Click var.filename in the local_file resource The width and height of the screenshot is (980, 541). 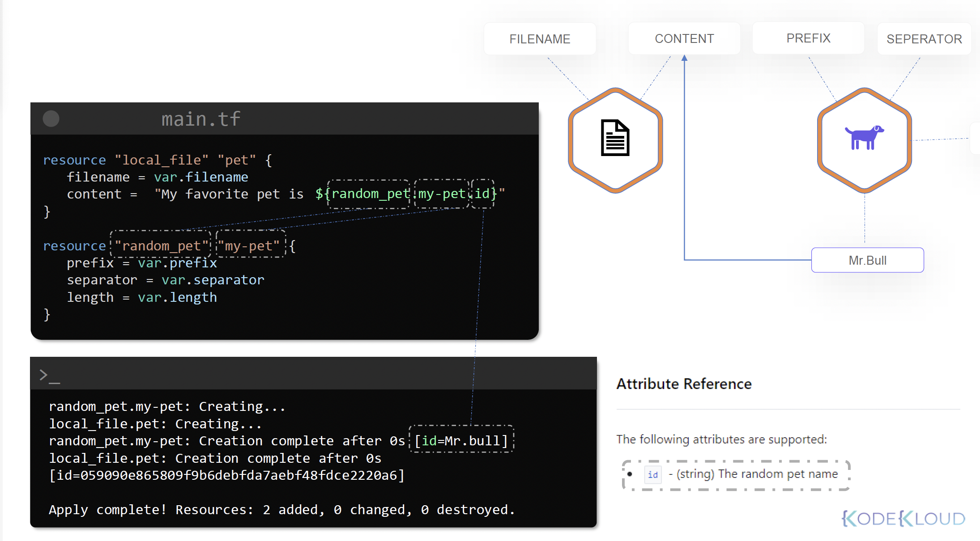tap(201, 177)
